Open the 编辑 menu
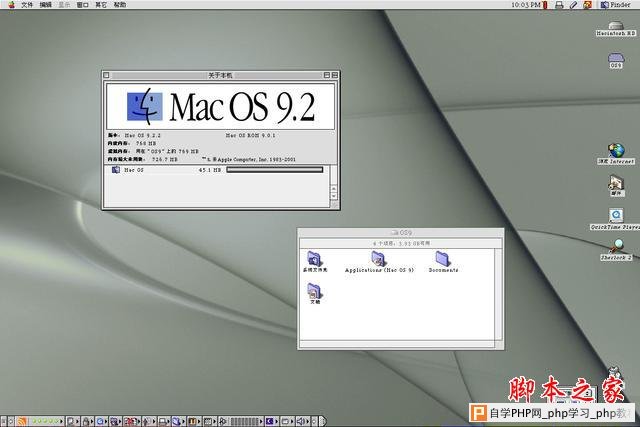Image resolution: width=640 pixels, height=427 pixels. coord(46,5)
